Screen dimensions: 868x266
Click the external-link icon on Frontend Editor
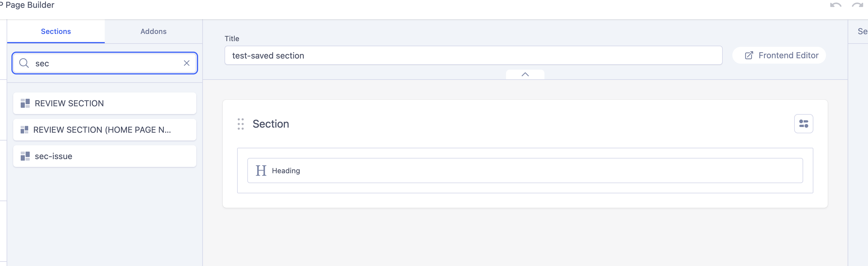click(x=749, y=55)
